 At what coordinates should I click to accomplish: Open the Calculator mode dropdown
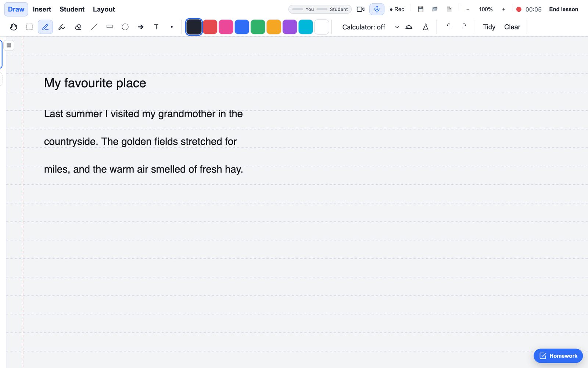(370, 27)
